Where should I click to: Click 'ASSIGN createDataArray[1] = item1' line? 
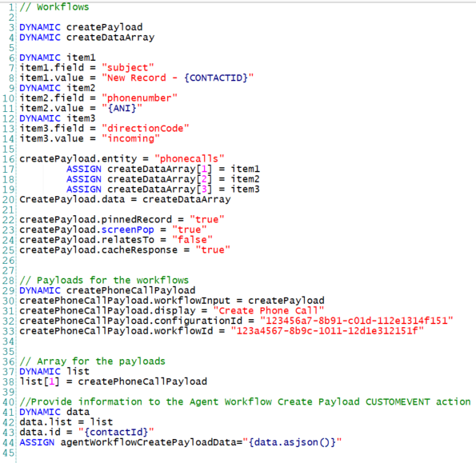[163, 169]
